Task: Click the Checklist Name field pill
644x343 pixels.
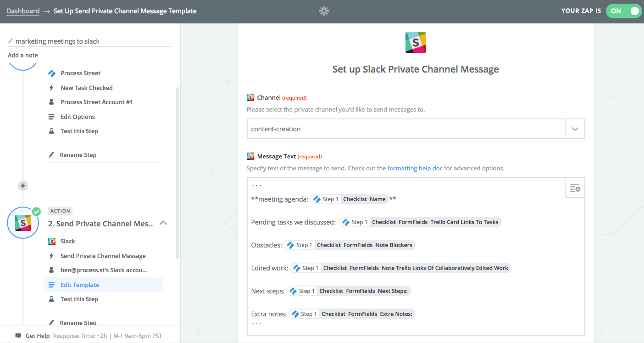Action: [350, 199]
